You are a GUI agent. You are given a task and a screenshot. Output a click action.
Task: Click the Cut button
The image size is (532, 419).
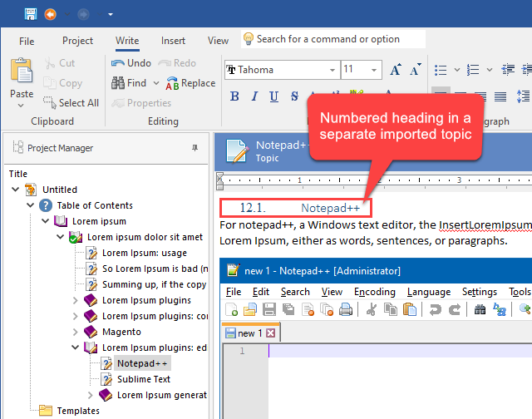point(60,63)
